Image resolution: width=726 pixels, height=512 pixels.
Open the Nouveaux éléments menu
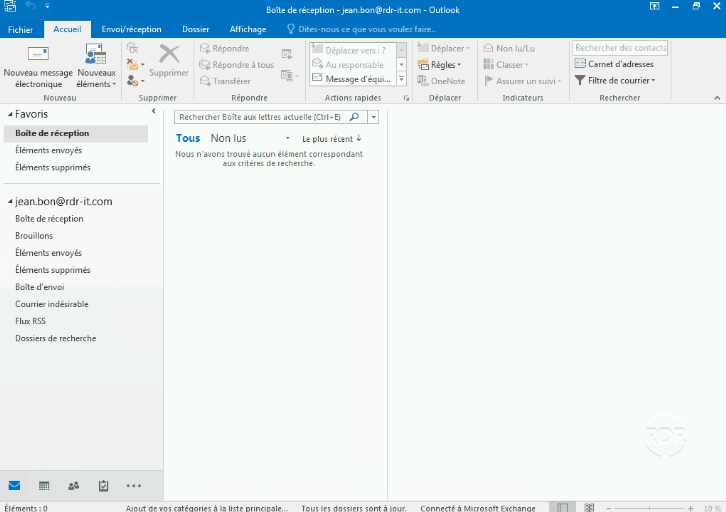96,67
